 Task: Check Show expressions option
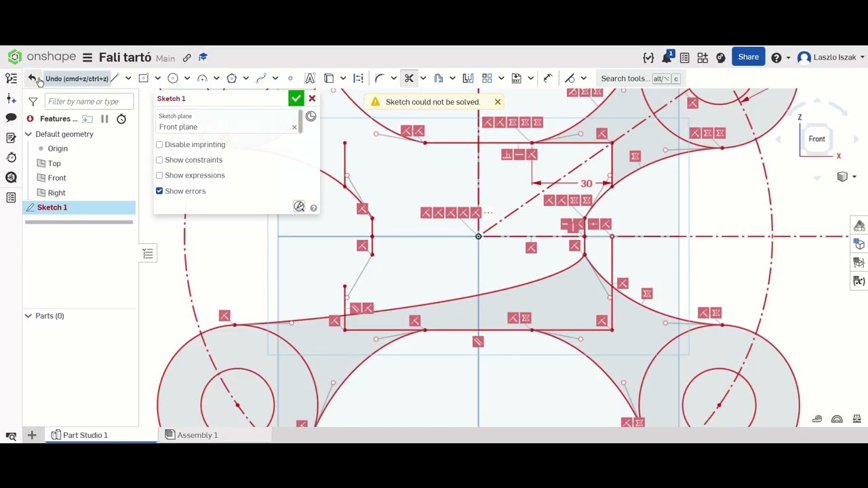click(x=159, y=176)
